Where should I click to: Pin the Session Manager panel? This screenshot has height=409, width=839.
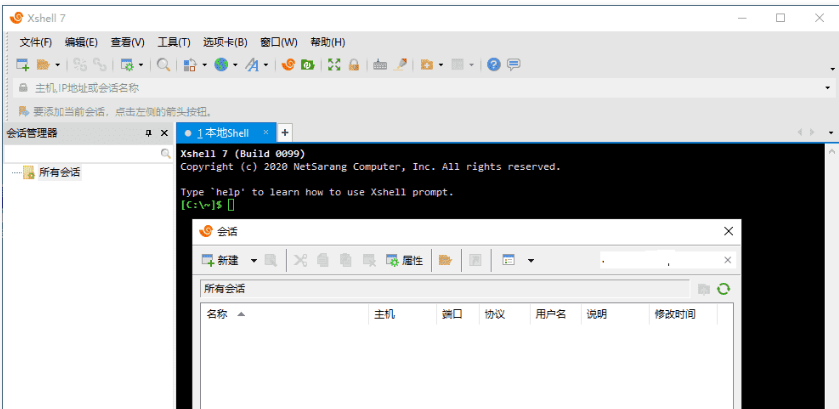tap(149, 133)
